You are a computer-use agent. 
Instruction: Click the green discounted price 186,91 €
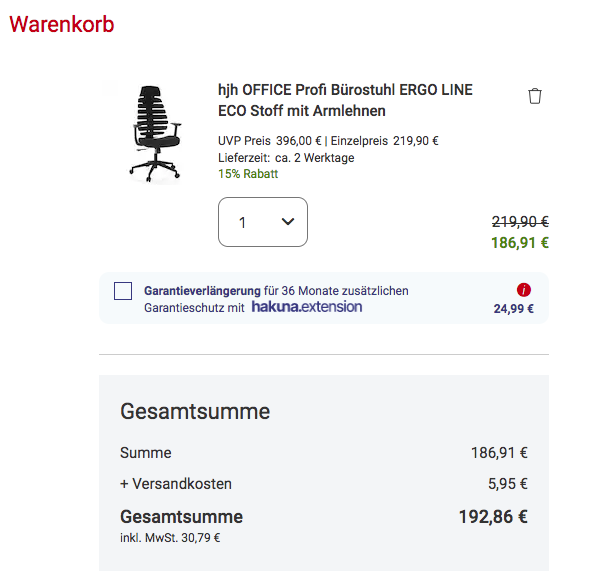(x=520, y=242)
